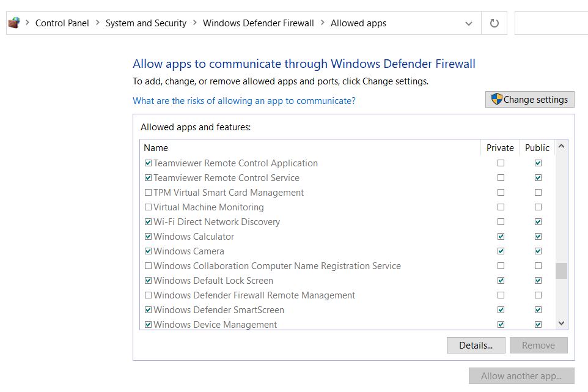The width and height of the screenshot is (588, 392).
Task: Uncheck Public for Windows Default Lock Screen
Action: (x=538, y=280)
